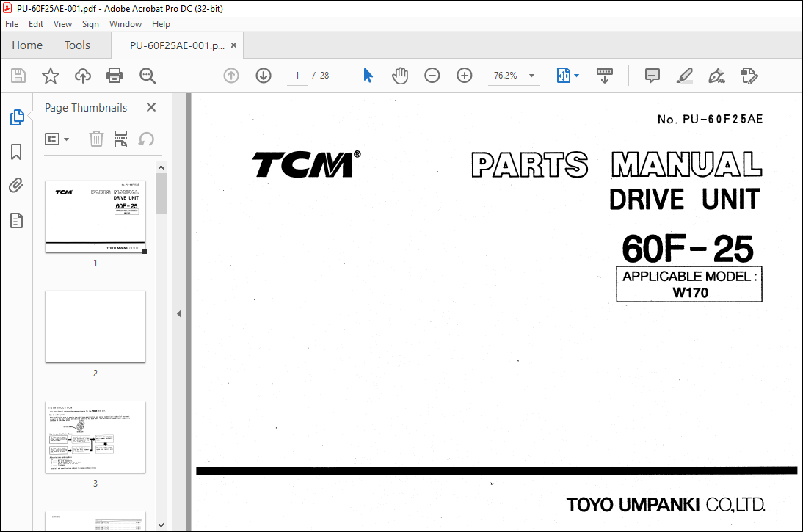Open the Edit menu

coord(36,24)
